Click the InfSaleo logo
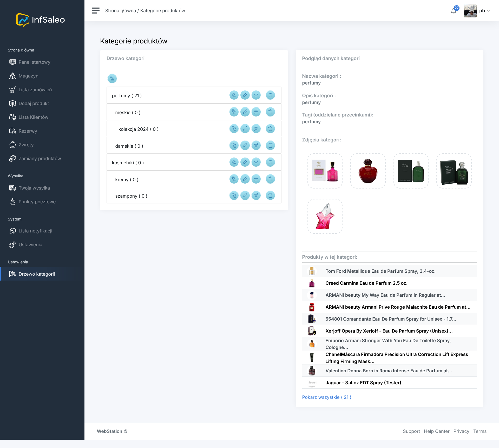Screen dimensions: 499x448 pos(40,20)
